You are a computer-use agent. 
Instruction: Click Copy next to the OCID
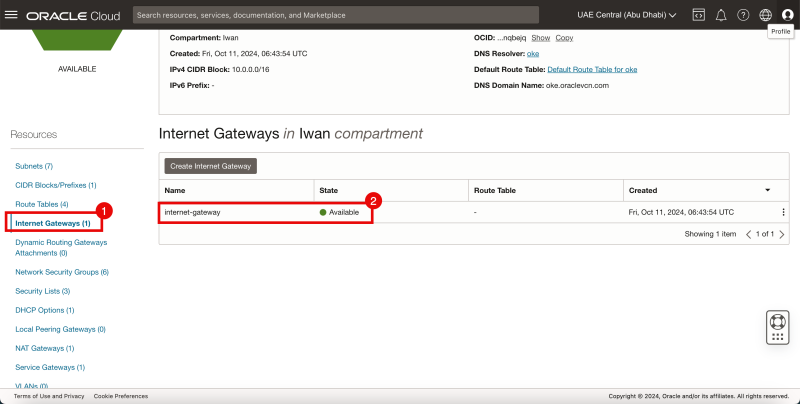(564, 37)
